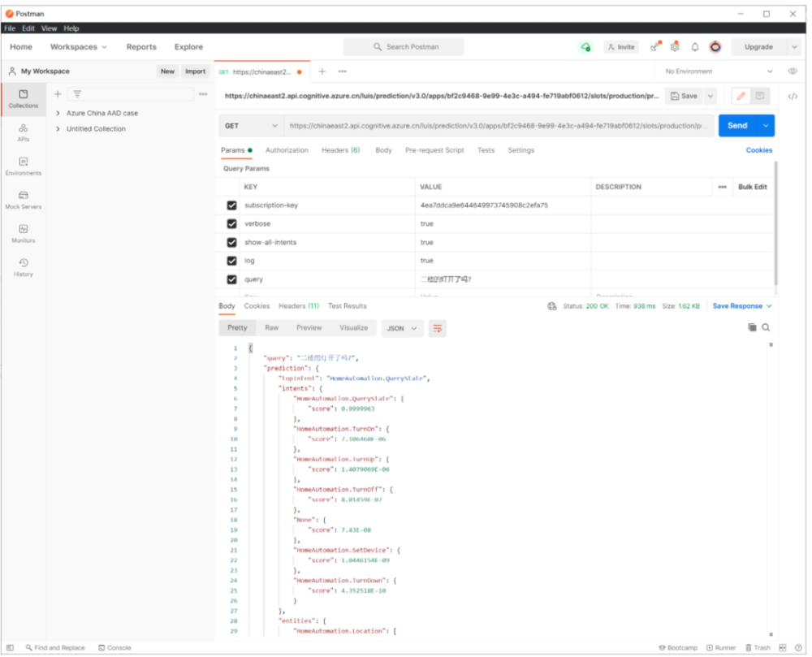Viewport: 812px width, 657px height.
Task: Click the Invite button
Action: pyautogui.click(x=621, y=46)
